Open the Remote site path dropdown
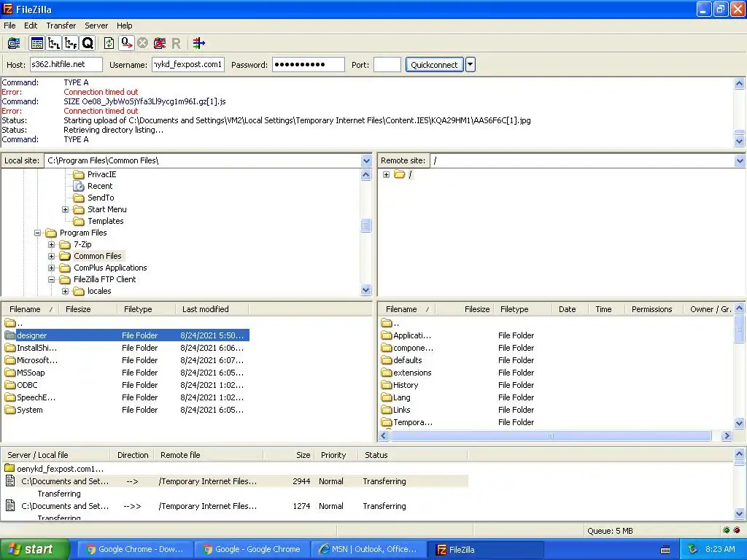The width and height of the screenshot is (747, 560). [740, 160]
